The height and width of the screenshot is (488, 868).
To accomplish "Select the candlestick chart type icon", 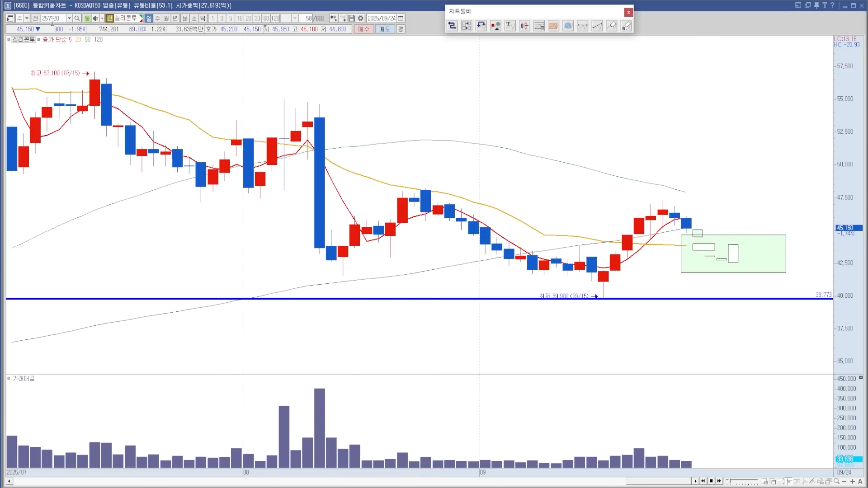I will tap(524, 26).
